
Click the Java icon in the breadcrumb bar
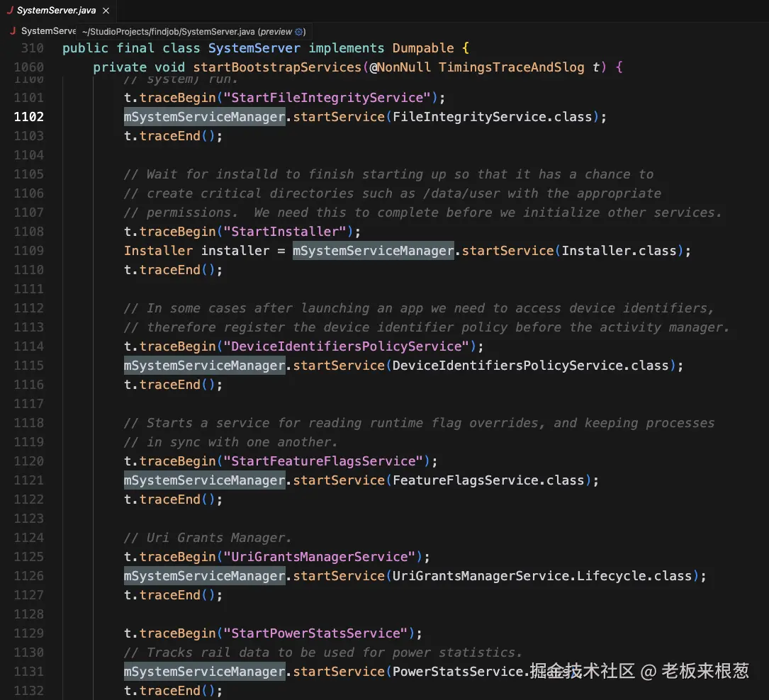point(13,31)
